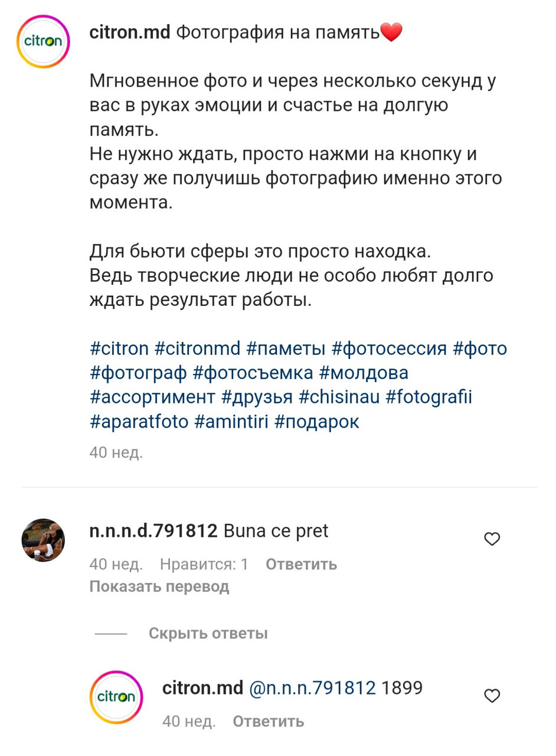Open the @n.n.n.791812 mention link

coord(312,688)
